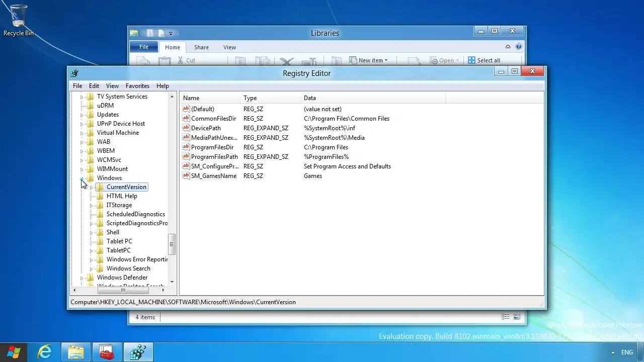Viewport: 644px width, 362px height.
Task: Select the MediaPathUnex... value name
Action: [x=214, y=138]
